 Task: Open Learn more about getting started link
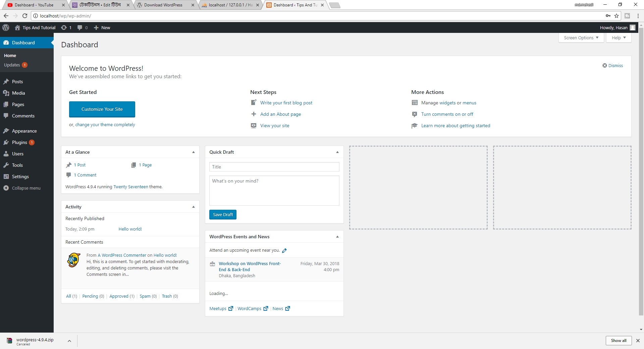455,126
